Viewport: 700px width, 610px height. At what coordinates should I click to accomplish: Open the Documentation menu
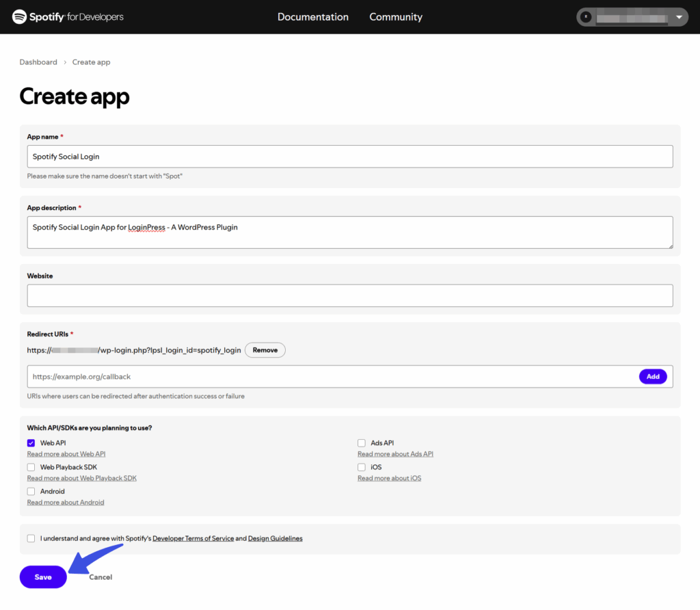click(x=313, y=17)
